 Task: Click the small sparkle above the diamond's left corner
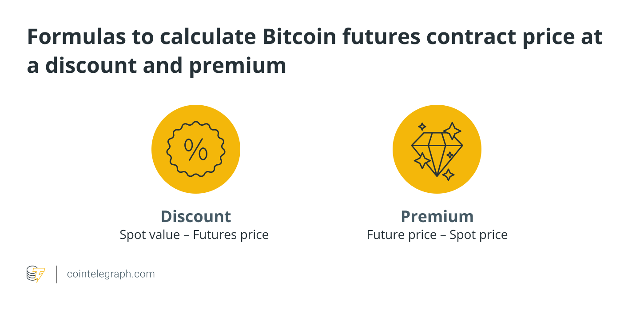pos(422,127)
